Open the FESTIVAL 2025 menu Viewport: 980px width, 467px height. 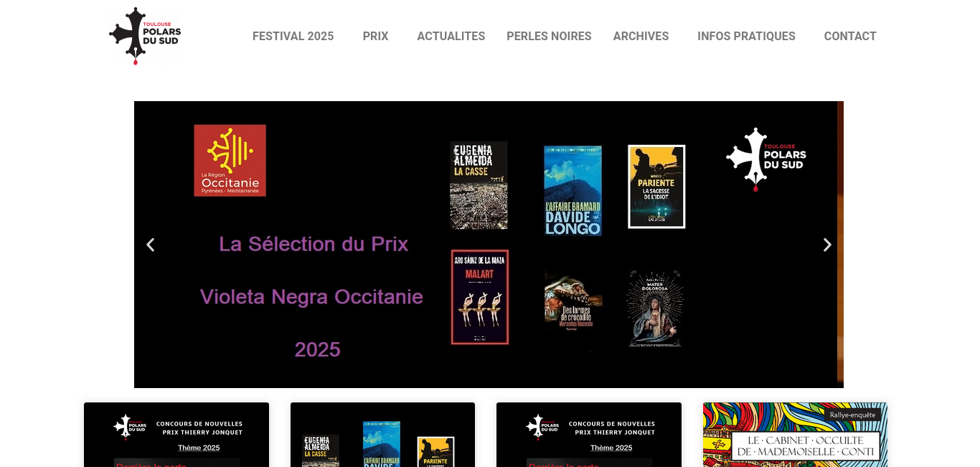tap(293, 36)
